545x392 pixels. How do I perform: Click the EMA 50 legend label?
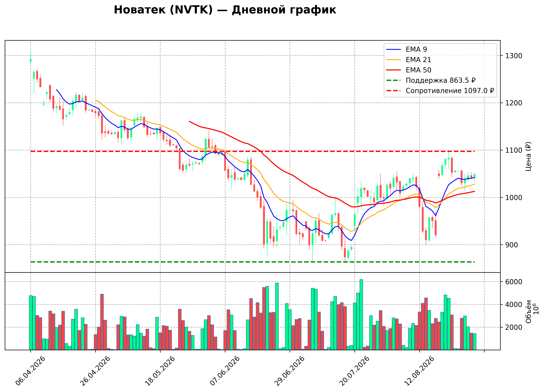[418, 70]
